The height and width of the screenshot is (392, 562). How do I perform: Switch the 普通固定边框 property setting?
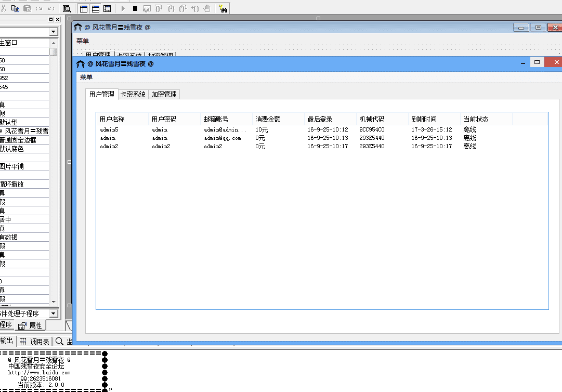(x=23, y=141)
